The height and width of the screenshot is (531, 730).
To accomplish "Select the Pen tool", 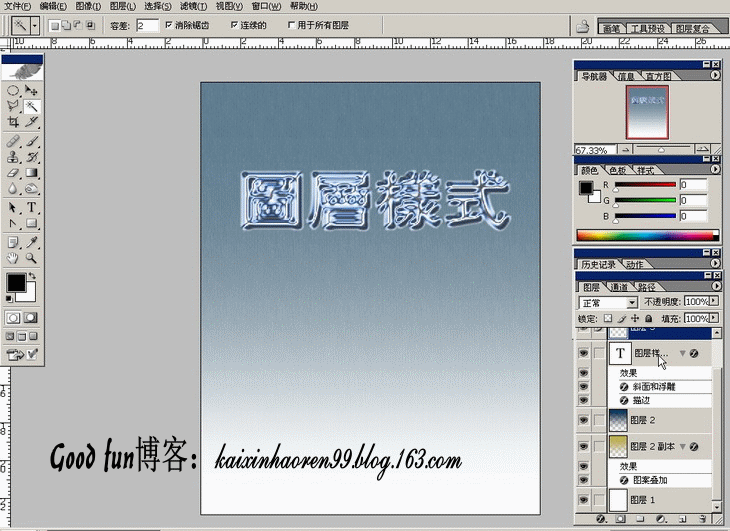I will [x=13, y=223].
